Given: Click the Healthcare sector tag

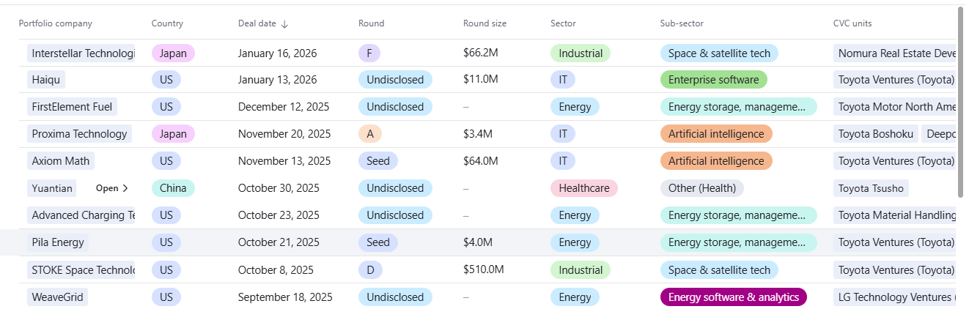Looking at the screenshot, I should click(x=583, y=188).
